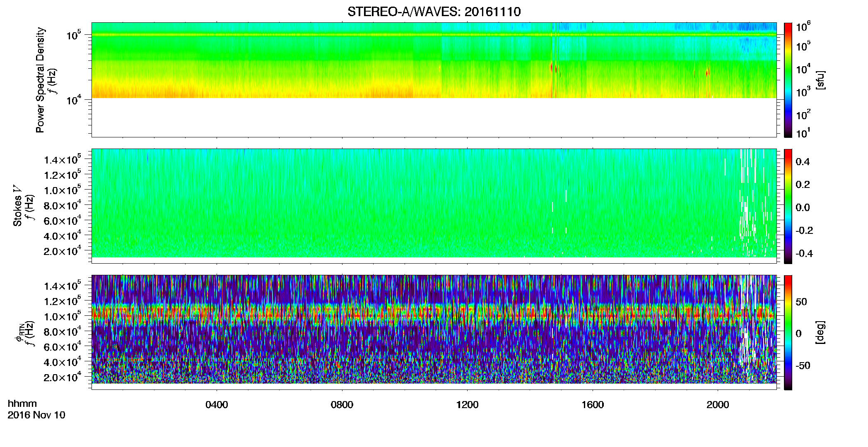Select the 0800 time axis label
The height and width of the screenshot is (447, 868).
342,404
